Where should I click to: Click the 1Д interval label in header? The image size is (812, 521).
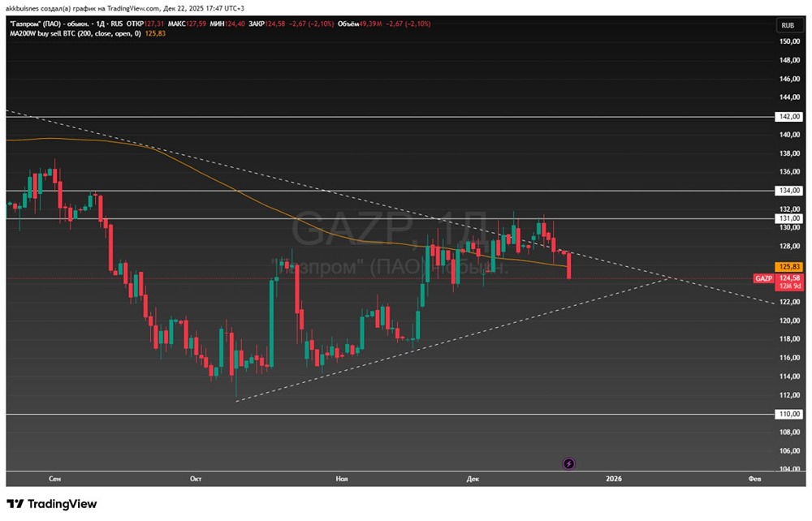101,24
